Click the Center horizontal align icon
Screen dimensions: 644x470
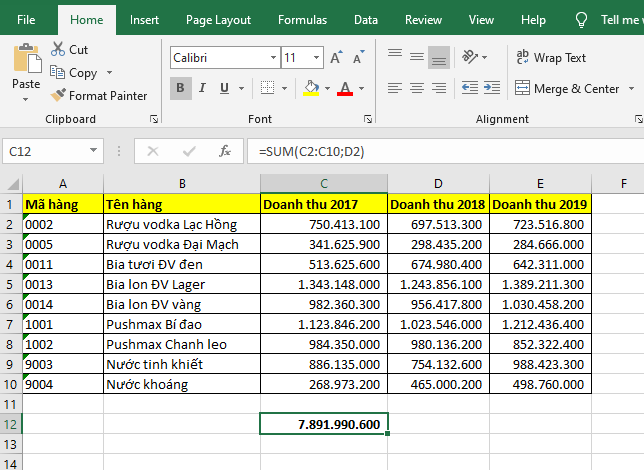416,88
